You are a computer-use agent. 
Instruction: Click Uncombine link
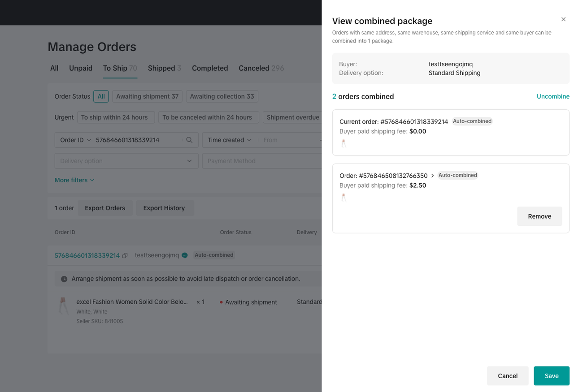553,96
